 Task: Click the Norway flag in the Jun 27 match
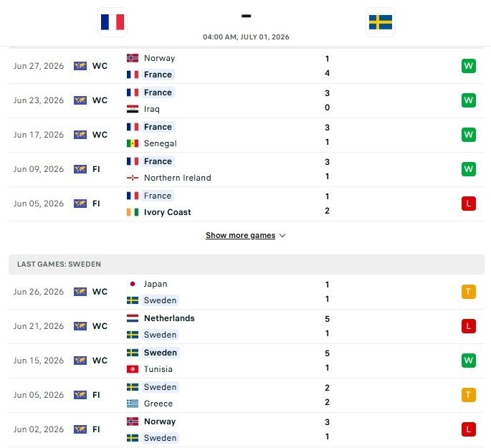pyautogui.click(x=133, y=58)
